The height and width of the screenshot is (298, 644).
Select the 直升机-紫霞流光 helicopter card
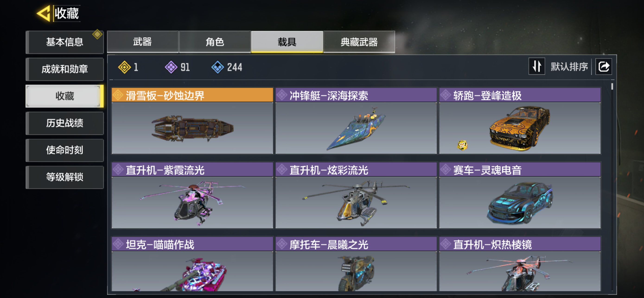point(192,195)
